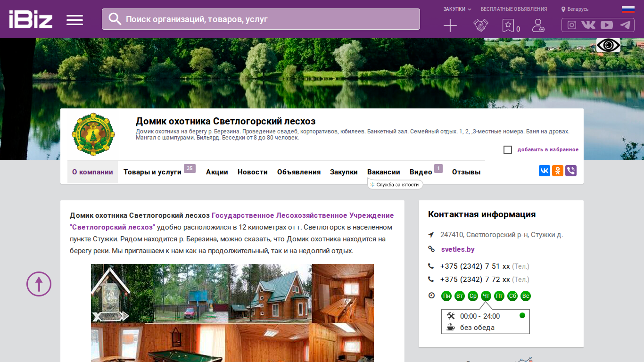Open the VK icon in header

pyautogui.click(x=588, y=25)
